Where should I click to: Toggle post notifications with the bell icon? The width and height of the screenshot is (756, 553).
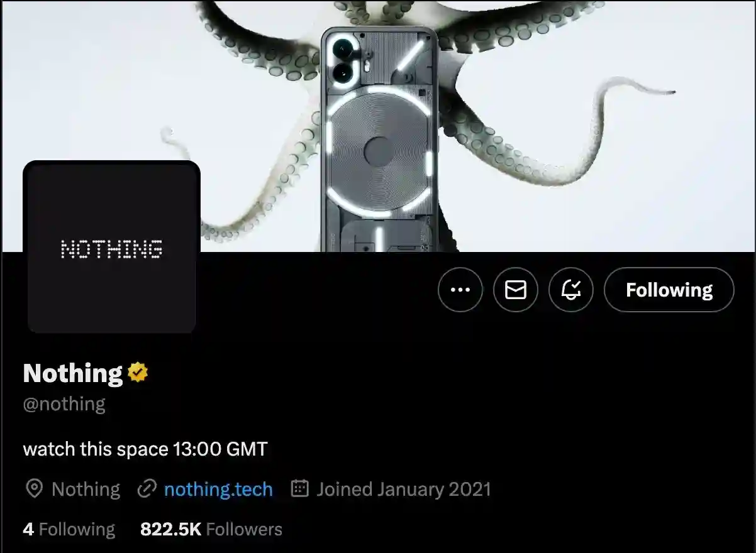click(571, 290)
